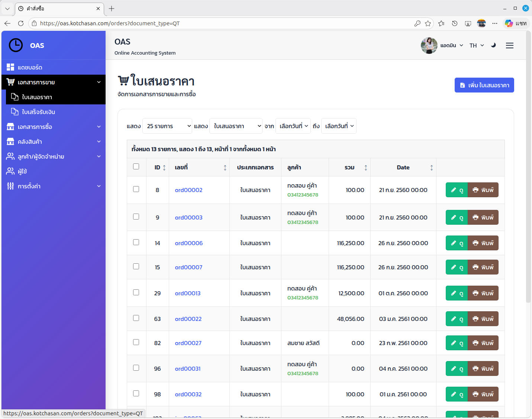The image size is (532, 419).
Task: Toggle the select-all checkbox in table header
Action: [136, 166]
